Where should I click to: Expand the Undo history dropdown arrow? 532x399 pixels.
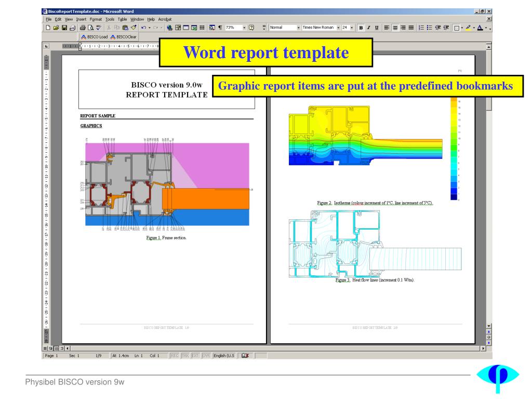(150, 28)
